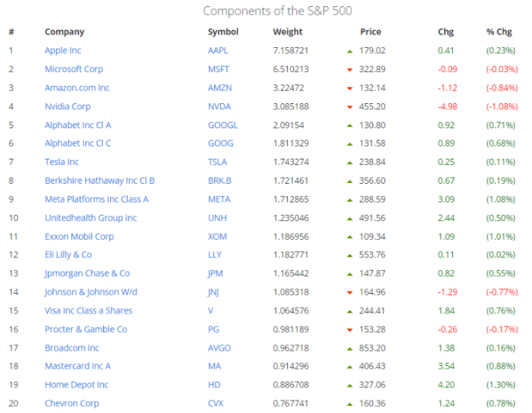Open the Microsoft Corp company link
Image resolution: width=532 pixels, height=413 pixels.
74,69
